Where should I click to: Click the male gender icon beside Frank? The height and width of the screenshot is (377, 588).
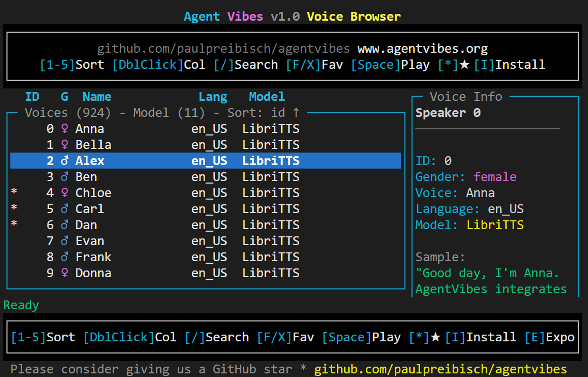point(65,257)
